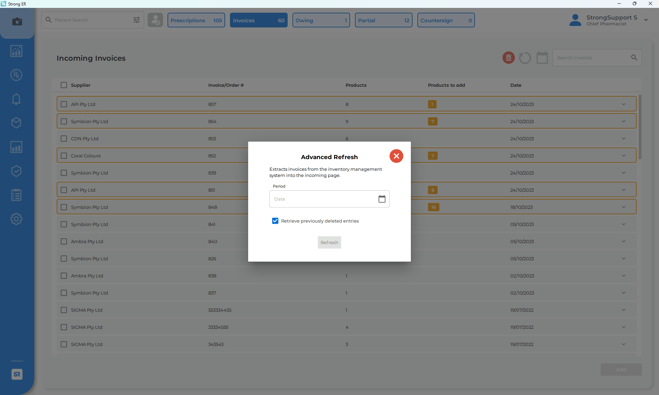Viewport: 659px width, 395px height.
Task: Switch to the Prescriptions tab
Action: tap(196, 20)
